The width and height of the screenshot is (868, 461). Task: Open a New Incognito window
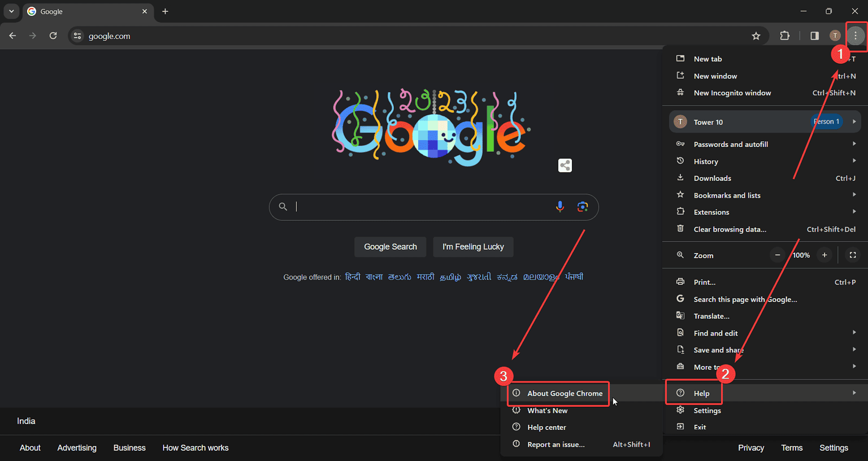coord(765,93)
